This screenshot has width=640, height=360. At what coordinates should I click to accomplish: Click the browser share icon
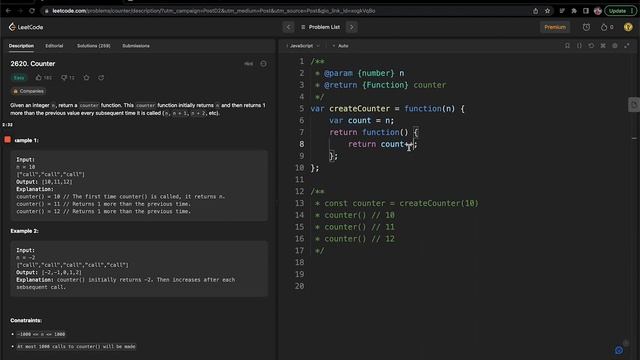click(x=536, y=11)
